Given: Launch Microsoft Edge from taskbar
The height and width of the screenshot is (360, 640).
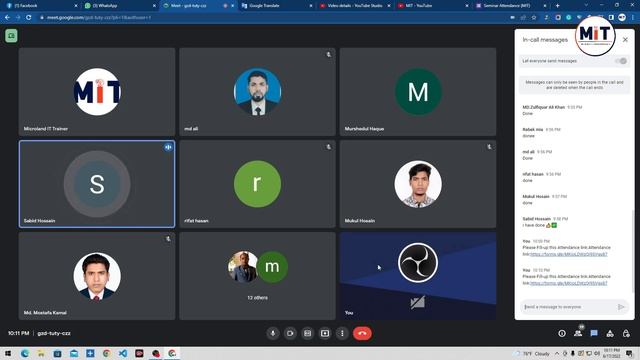Looking at the screenshot, I should click(24, 353).
